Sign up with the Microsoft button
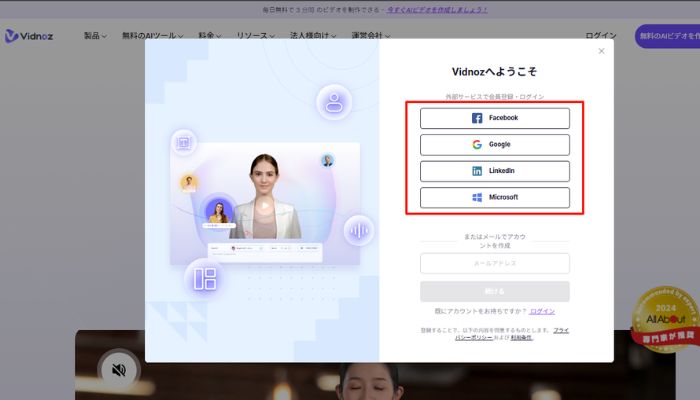 (x=495, y=197)
